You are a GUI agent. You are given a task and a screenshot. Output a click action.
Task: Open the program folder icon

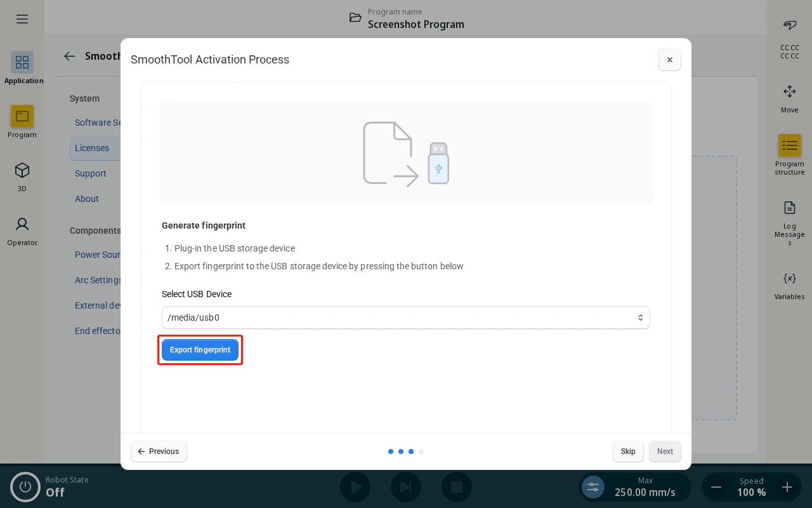(355, 18)
